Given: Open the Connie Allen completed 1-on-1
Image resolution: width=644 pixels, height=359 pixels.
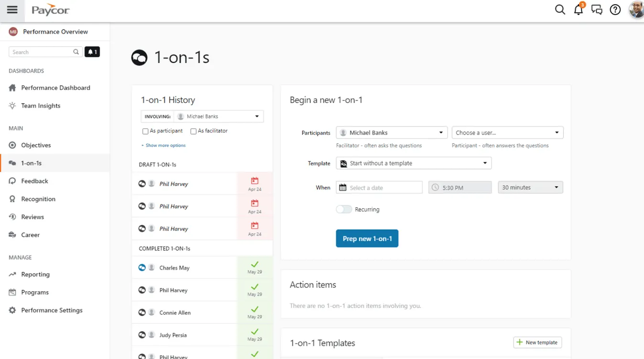Looking at the screenshot, I should coord(184,313).
